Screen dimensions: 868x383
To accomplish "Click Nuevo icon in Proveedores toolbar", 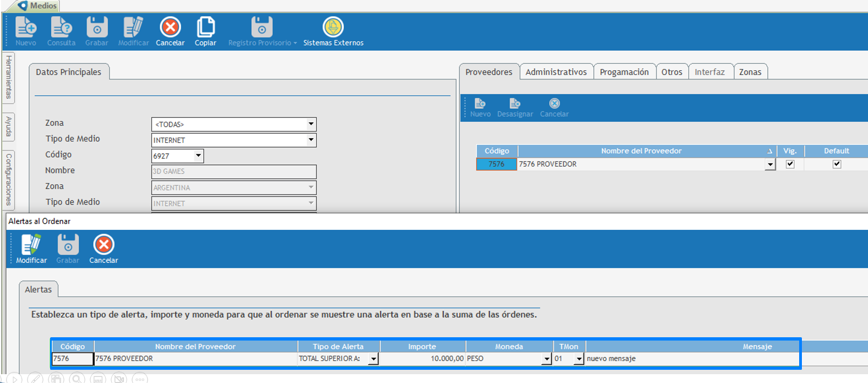I will point(480,107).
